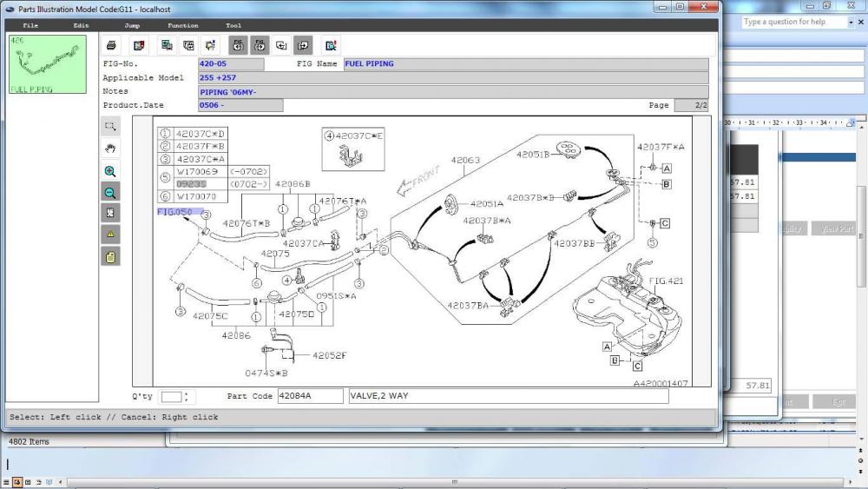This screenshot has width=868, height=489.
Task: Click the teal stacked-windows icon, third in toolbar
Action: [166, 45]
